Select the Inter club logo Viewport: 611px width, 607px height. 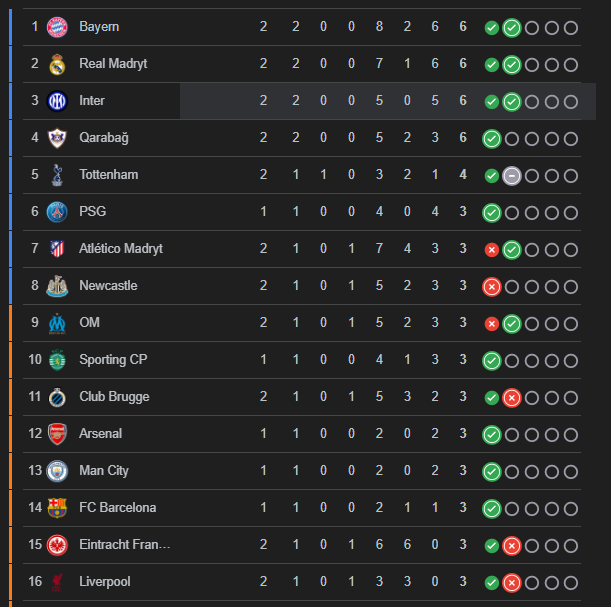(x=57, y=101)
